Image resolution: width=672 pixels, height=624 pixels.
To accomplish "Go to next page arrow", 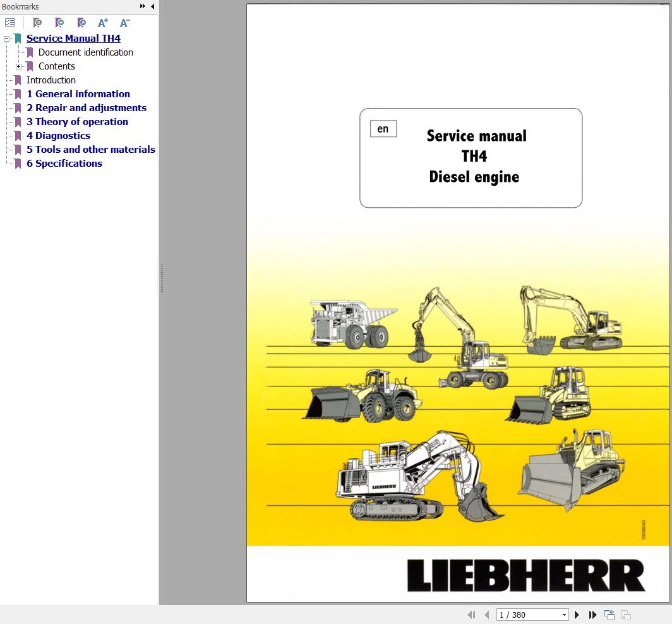I will 577,615.
